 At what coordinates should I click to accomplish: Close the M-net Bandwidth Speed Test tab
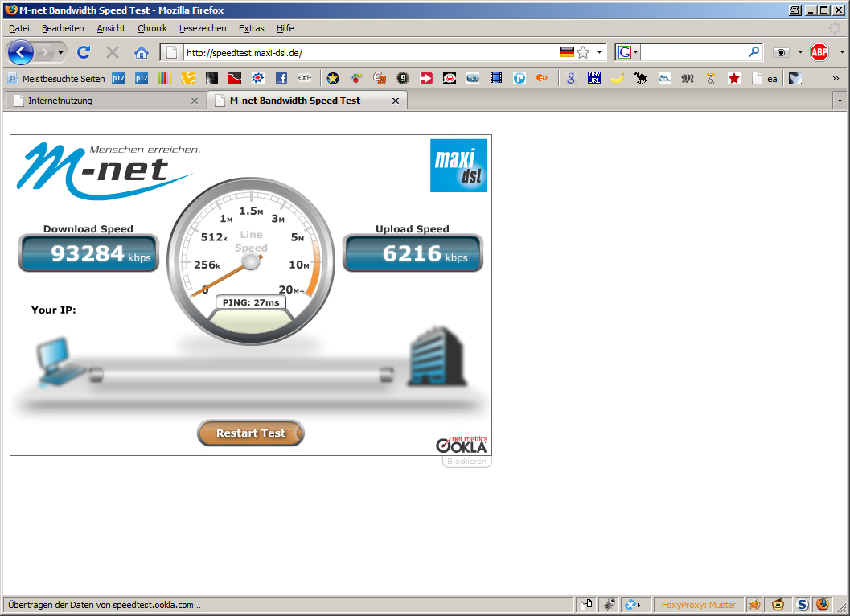(x=396, y=101)
